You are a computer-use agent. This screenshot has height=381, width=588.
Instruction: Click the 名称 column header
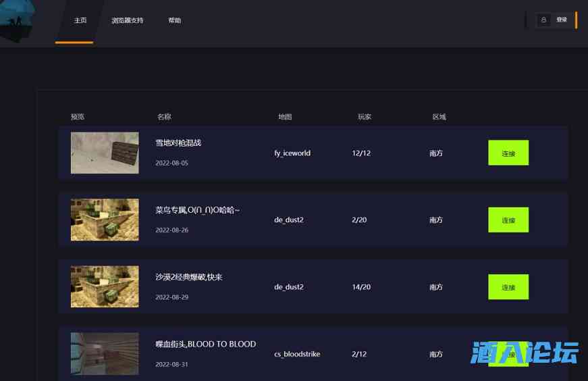[164, 117]
